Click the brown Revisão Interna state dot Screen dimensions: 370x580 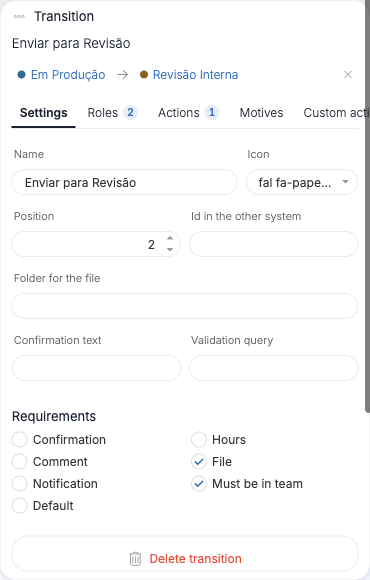pos(144,75)
